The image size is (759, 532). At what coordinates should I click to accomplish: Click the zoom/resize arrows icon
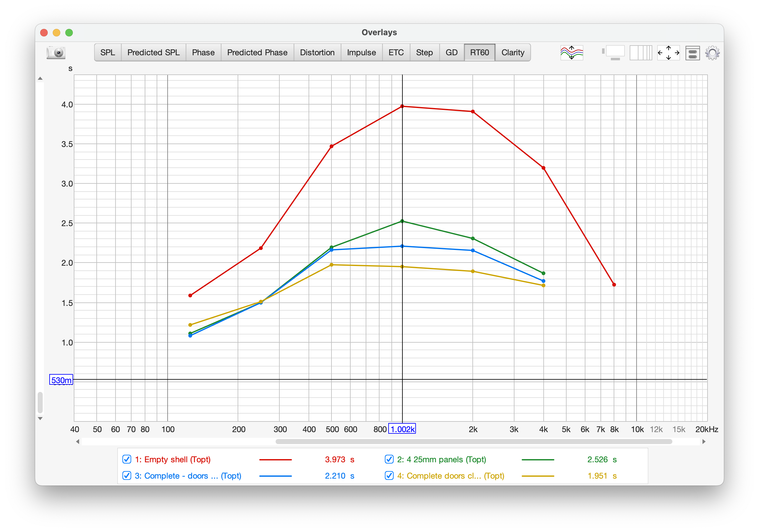[669, 52]
